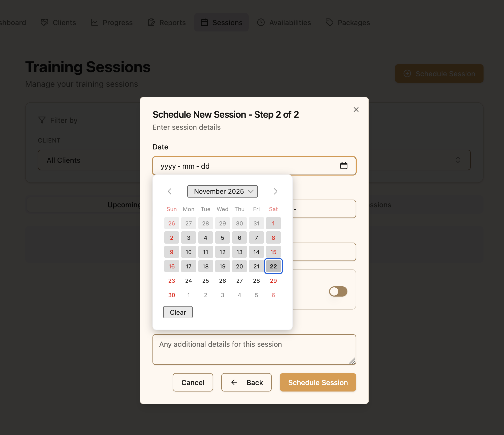Click the stacked chevron selector right of modal

(458, 160)
